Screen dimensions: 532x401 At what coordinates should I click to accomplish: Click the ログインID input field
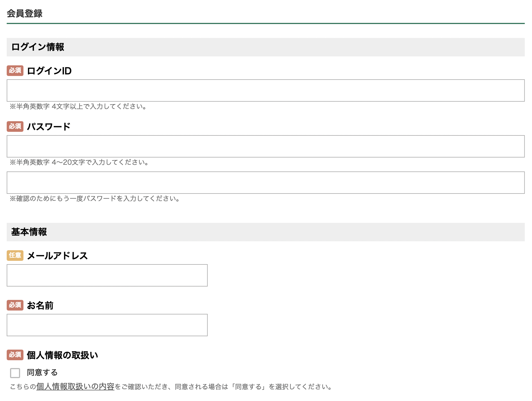click(265, 90)
